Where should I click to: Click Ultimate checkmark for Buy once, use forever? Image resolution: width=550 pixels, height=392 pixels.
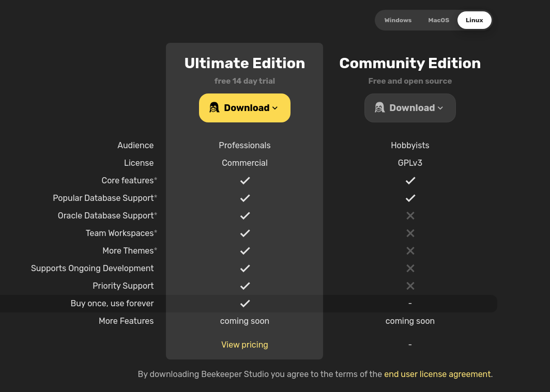click(245, 303)
